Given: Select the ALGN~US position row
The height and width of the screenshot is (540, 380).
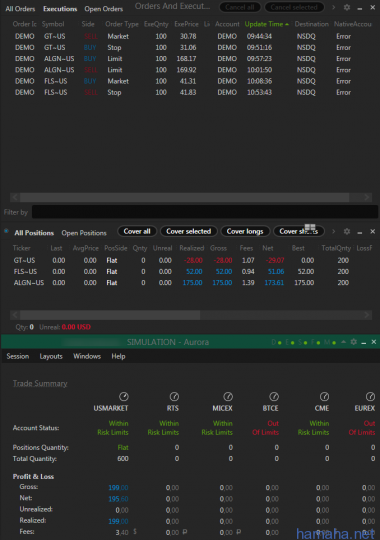Looking at the screenshot, I should [x=191, y=283].
